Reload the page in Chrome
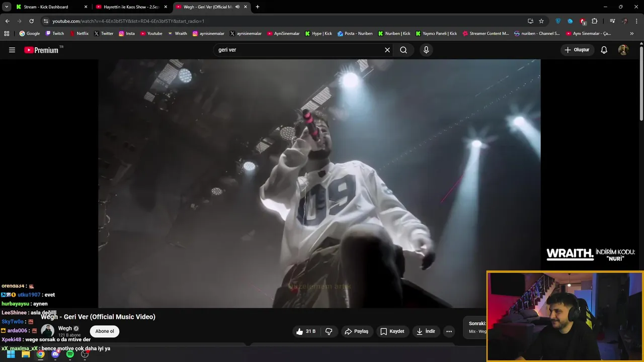Image resolution: width=644 pixels, height=362 pixels. [31, 21]
